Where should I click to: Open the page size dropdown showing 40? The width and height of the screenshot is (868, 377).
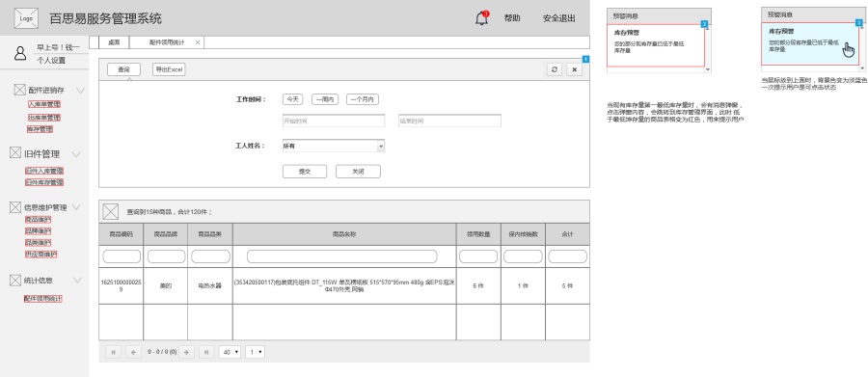[x=230, y=352]
